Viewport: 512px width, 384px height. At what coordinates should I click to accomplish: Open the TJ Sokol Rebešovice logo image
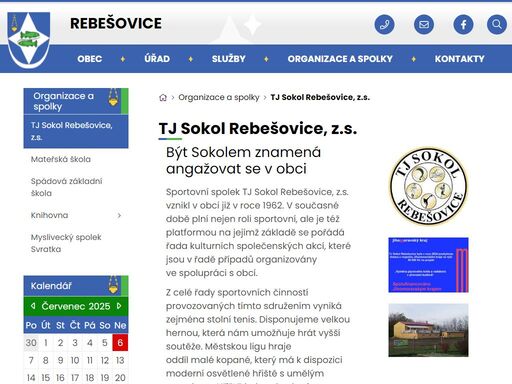tap(428, 186)
